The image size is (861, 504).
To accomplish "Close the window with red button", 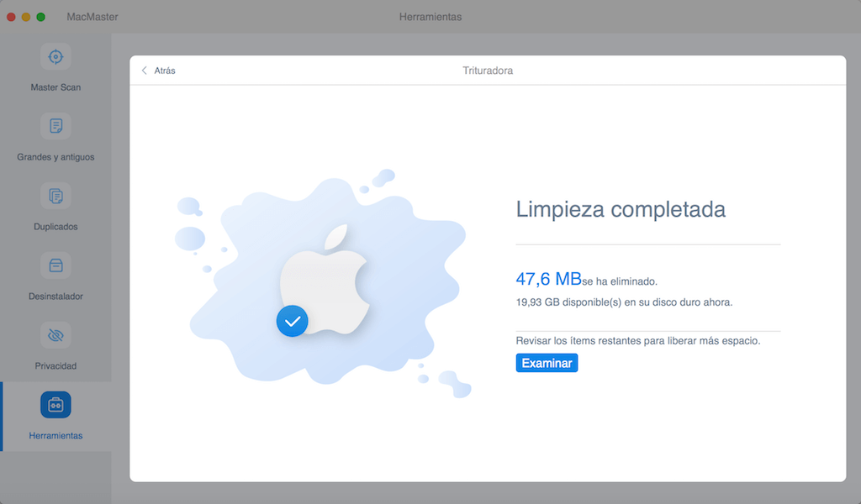I will [11, 17].
